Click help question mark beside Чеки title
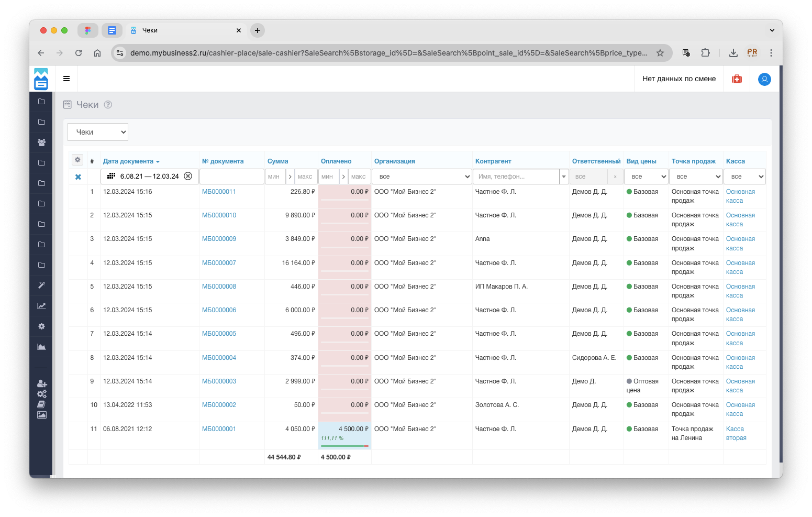Screen dimensions: 812x517 pos(108,105)
